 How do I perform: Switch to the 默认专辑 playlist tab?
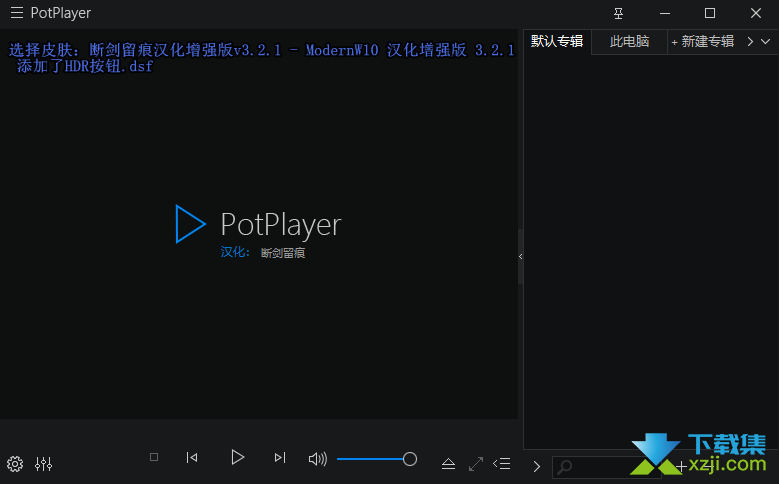click(557, 41)
